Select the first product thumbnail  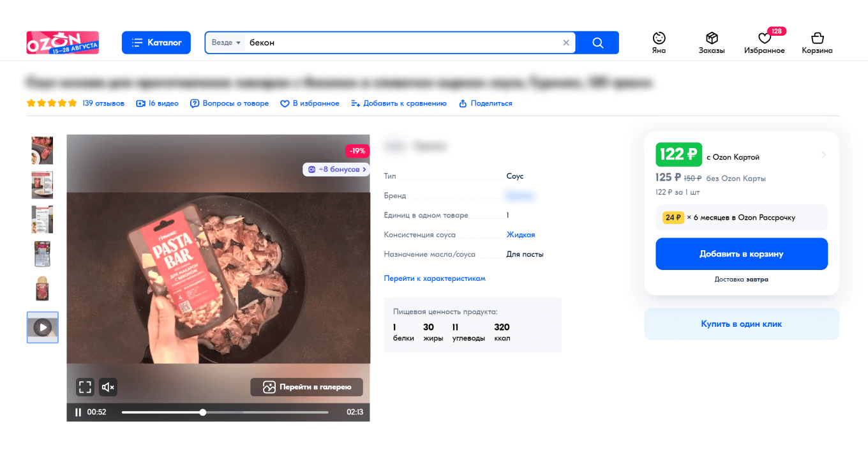(42, 150)
